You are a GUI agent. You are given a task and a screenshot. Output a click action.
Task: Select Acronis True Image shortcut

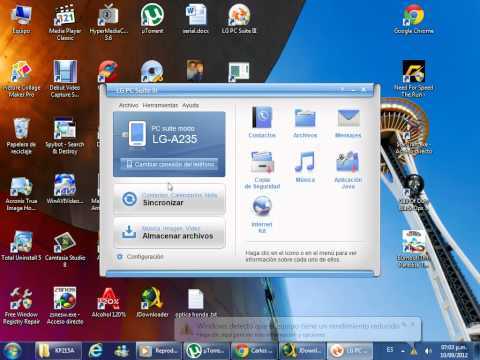21,193
